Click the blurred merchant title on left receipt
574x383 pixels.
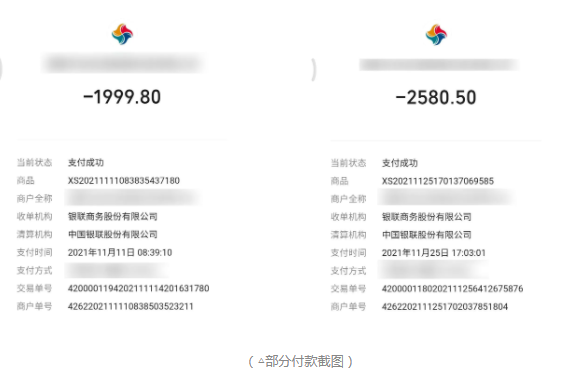pos(123,63)
